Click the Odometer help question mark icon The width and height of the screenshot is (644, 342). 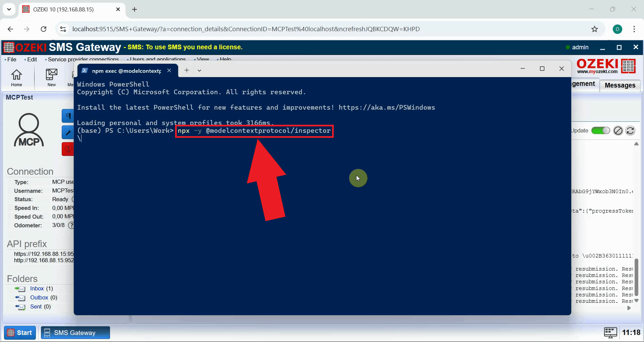pos(71,225)
